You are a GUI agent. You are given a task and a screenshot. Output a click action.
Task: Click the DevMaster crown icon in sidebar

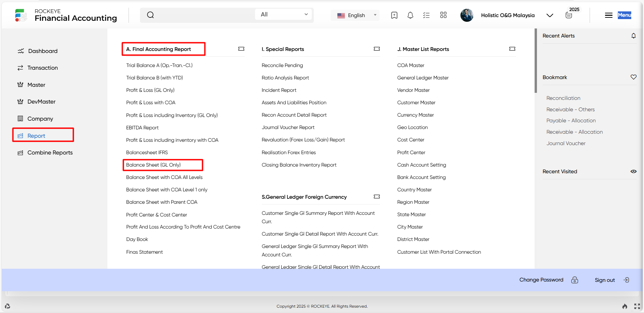20,102
